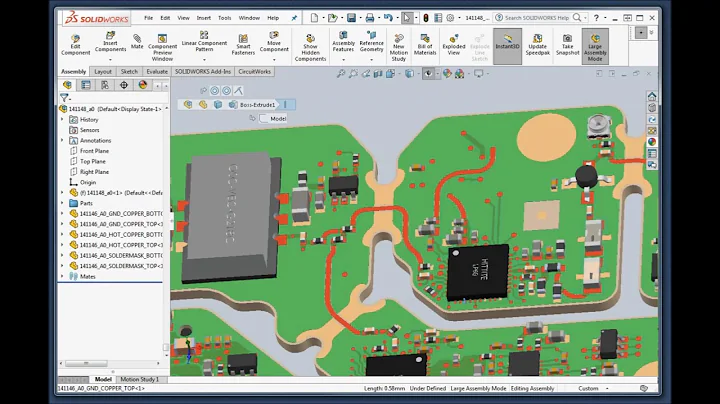Expand the History tree node
Viewport: 720px width, 404px height.
pyautogui.click(x=62, y=119)
